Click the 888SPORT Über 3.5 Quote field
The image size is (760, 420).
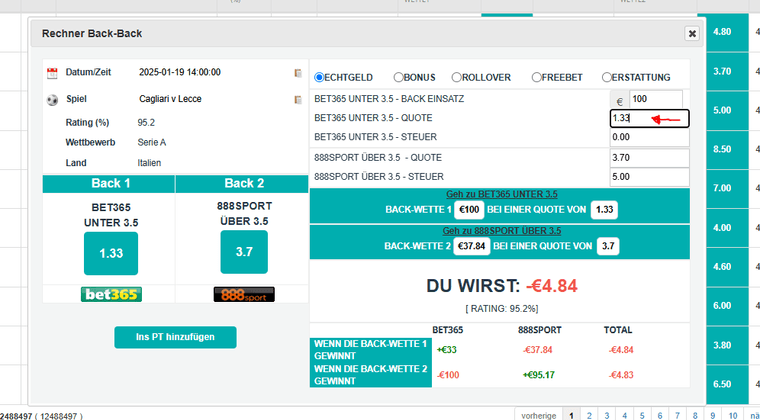pyautogui.click(x=649, y=158)
